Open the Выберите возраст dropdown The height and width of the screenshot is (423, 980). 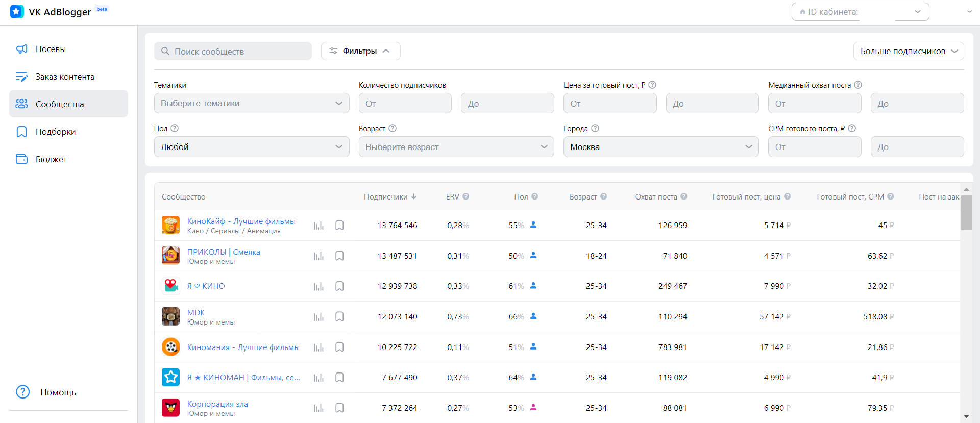pos(456,147)
